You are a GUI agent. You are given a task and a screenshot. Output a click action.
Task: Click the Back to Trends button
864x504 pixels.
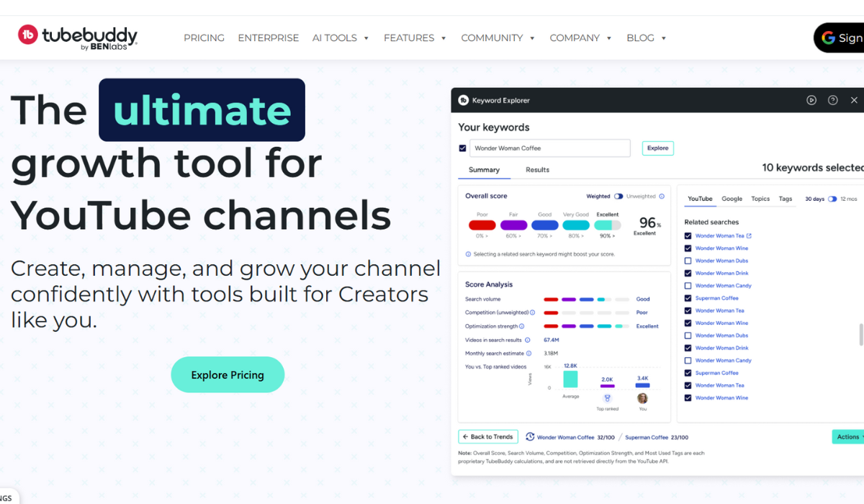[x=488, y=437]
